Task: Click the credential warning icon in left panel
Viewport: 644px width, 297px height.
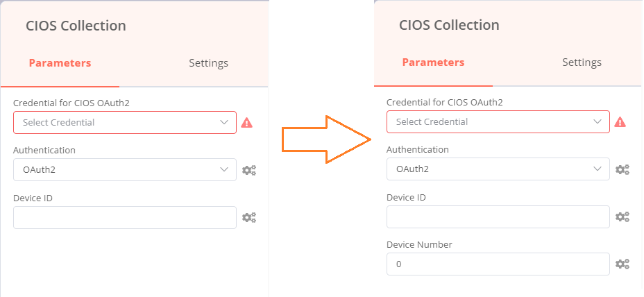Action: tap(247, 122)
